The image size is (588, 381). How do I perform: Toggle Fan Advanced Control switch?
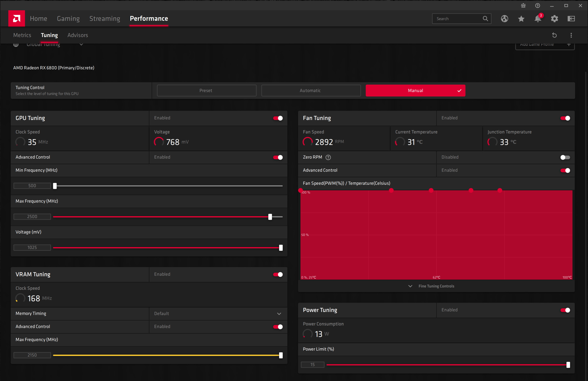(x=565, y=171)
